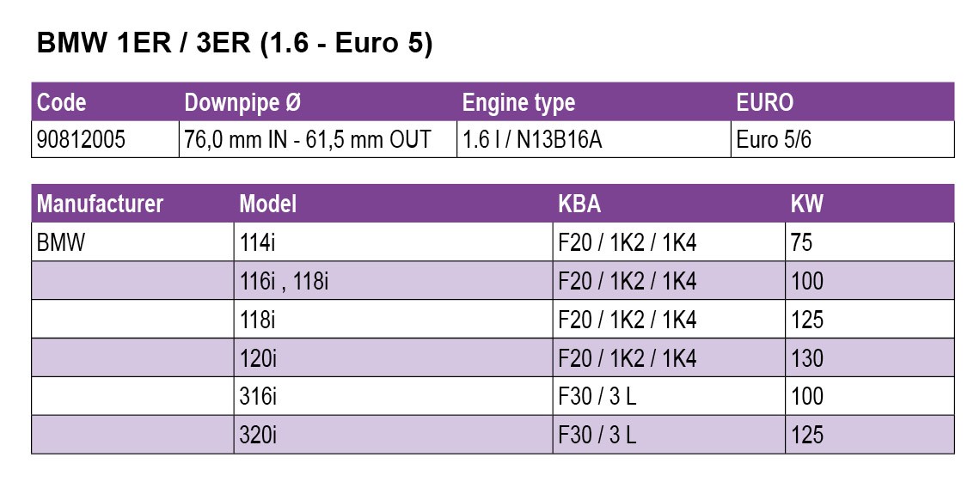980x488 pixels.
Task: Select the 316i model cell
Action: 257,396
